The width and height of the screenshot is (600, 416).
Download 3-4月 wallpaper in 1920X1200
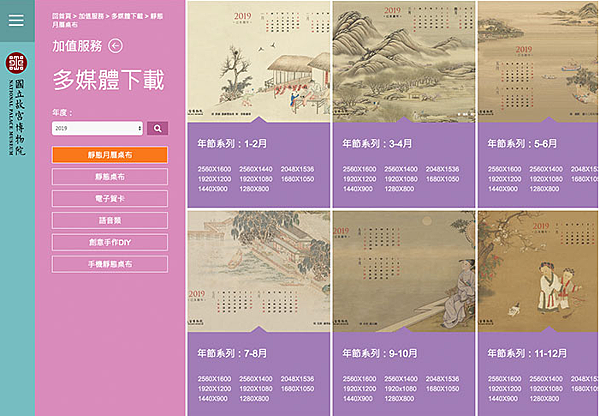(x=359, y=179)
